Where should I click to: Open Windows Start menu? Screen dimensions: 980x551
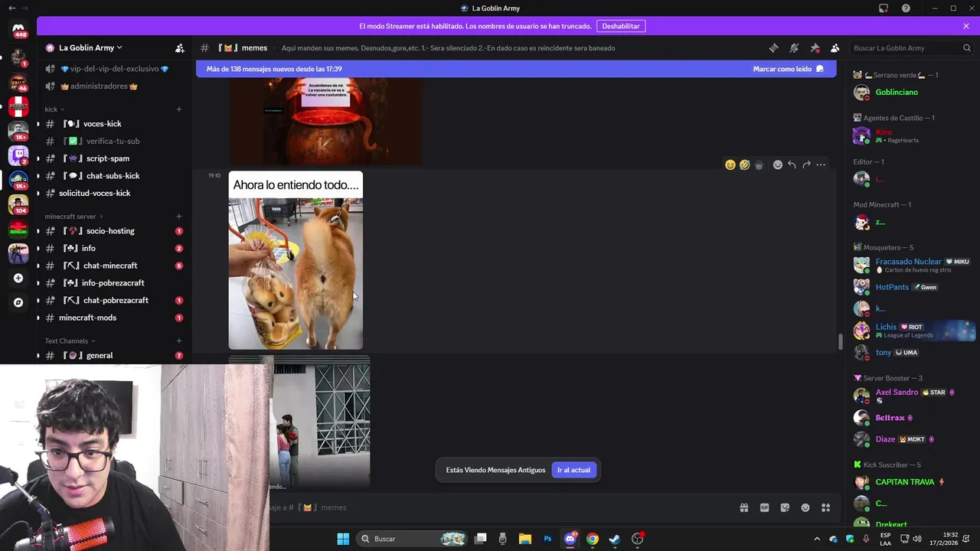coord(343,539)
